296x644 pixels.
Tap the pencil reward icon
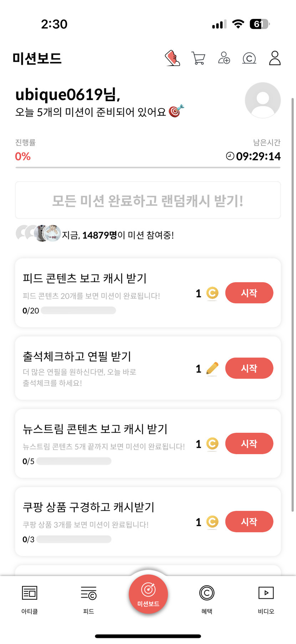[x=212, y=368]
